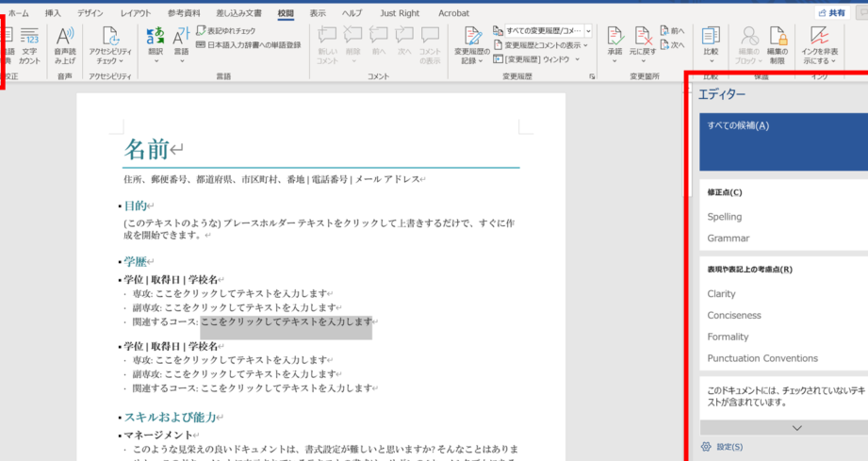The height and width of the screenshot is (461, 868).
Task: Click the 元に戻す reject change icon
Action: tap(642, 37)
